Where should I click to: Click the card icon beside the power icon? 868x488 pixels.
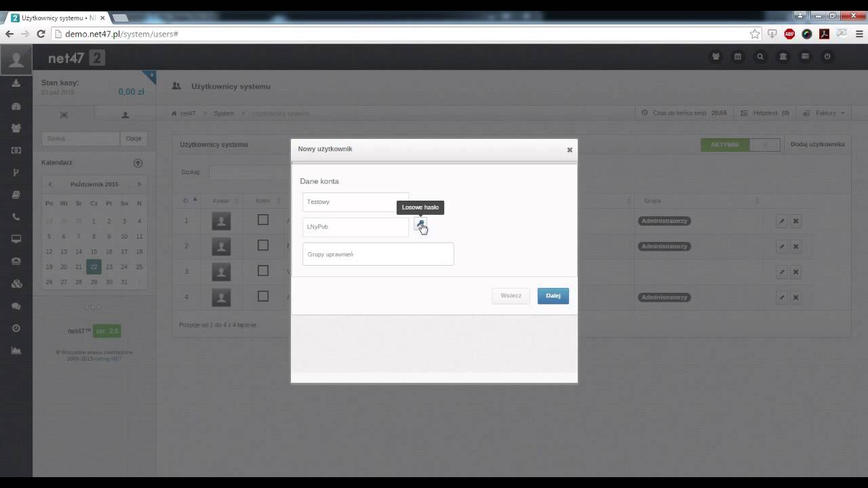805,57
